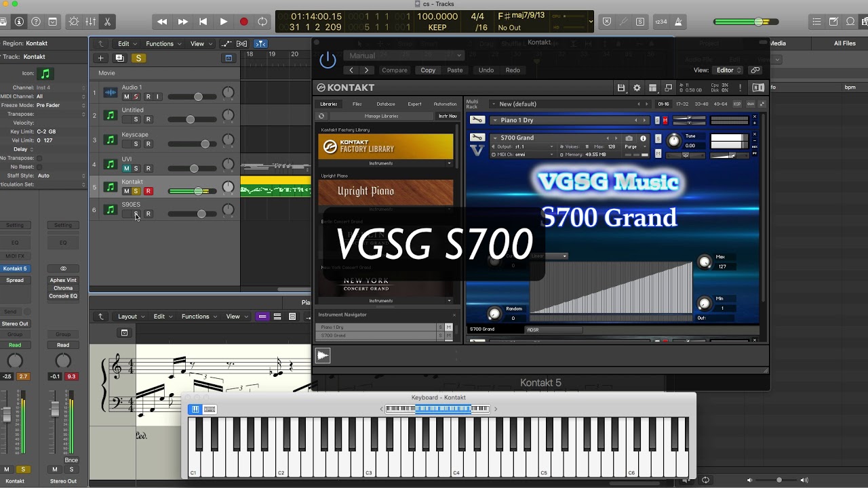Toggle the Kontakt plugin power button
Screen dimensions: 868x488
click(328, 60)
